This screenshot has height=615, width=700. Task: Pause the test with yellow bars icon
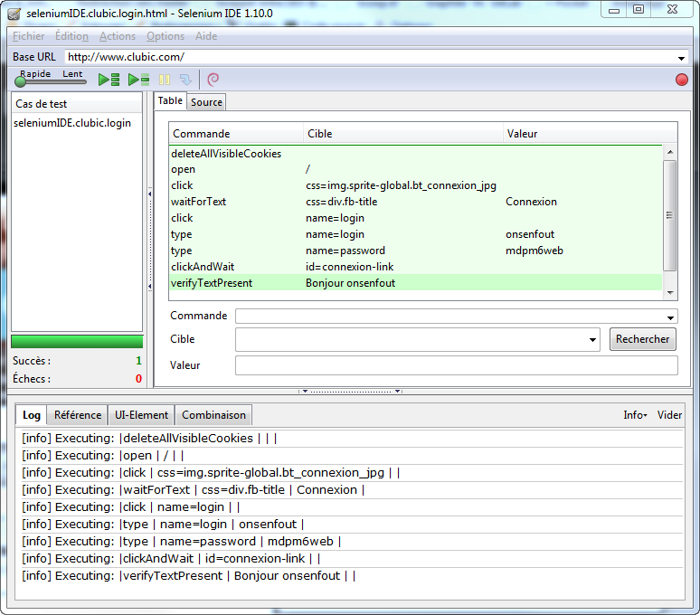(x=165, y=80)
